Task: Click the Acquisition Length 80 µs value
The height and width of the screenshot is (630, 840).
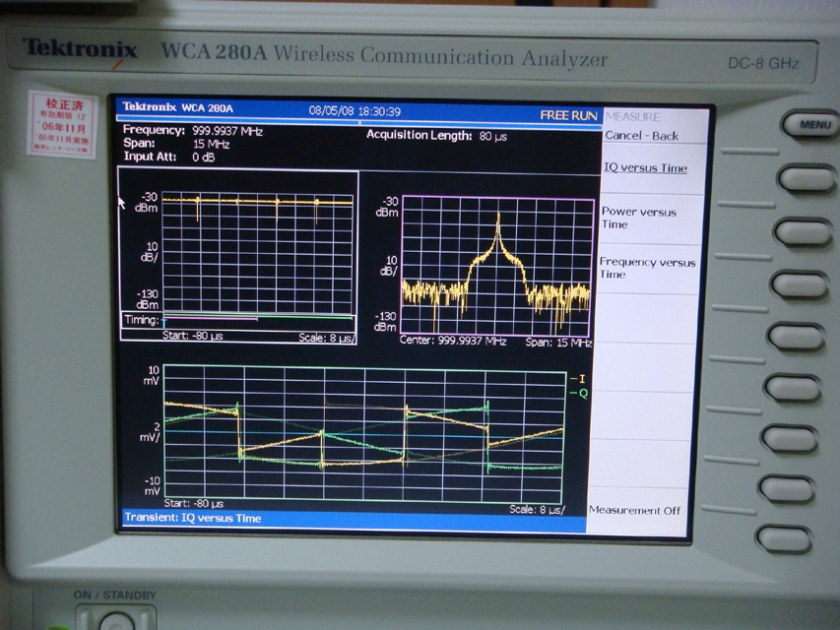Action: tap(492, 136)
